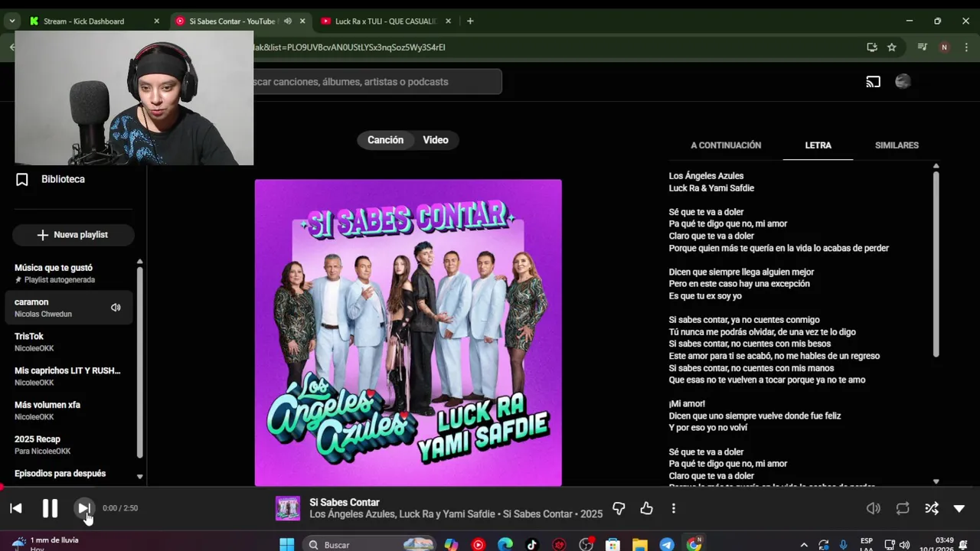Viewport: 980px width, 551px height.
Task: Toggle repeat mode in the player bar
Action: click(x=903, y=508)
